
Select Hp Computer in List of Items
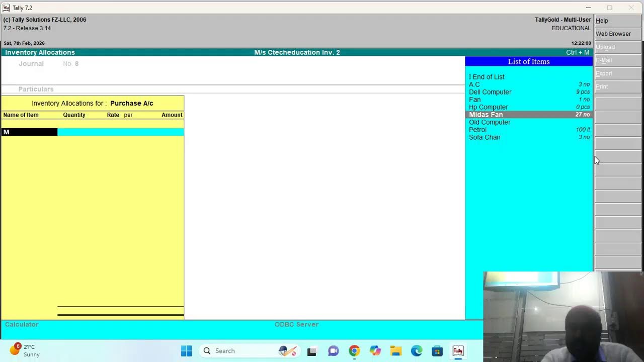529,107
